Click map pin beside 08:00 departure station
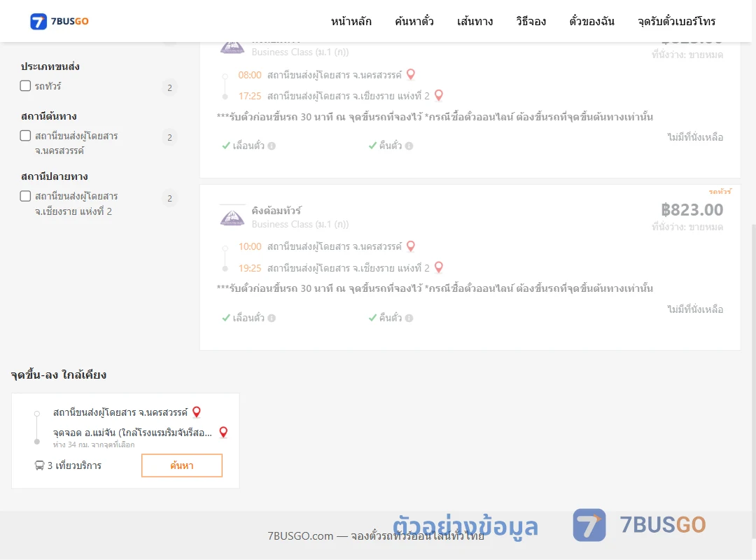Image resolution: width=756 pixels, height=560 pixels. pos(411,74)
